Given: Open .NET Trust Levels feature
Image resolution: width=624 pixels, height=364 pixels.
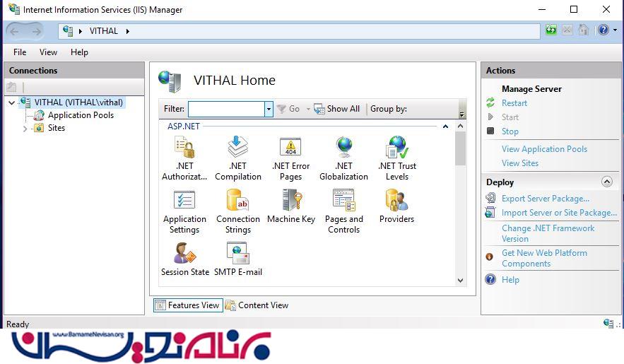Looking at the screenshot, I should point(396,158).
